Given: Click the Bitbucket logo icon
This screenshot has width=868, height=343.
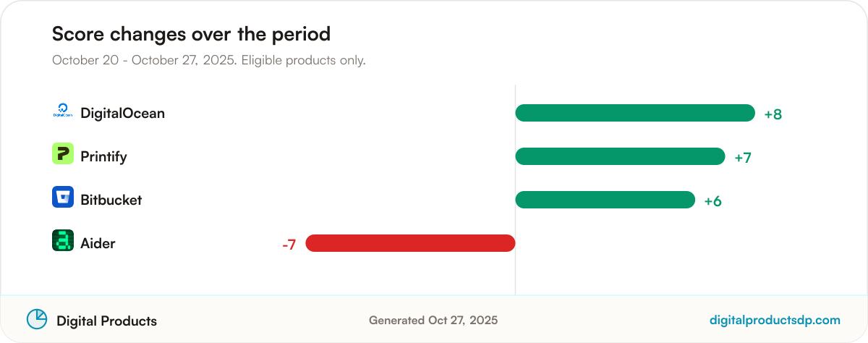Looking at the screenshot, I should 63,197.
